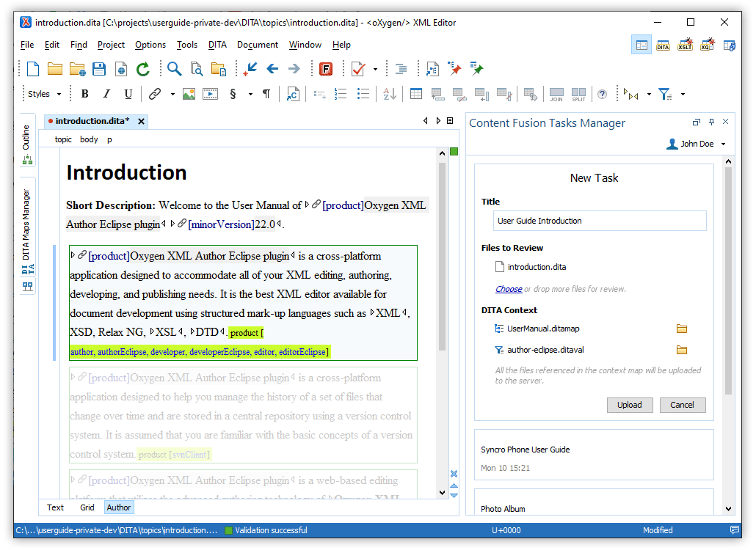Viewport: 756px width, 550px height.
Task: Switch to Text editing mode tab
Action: (x=56, y=507)
